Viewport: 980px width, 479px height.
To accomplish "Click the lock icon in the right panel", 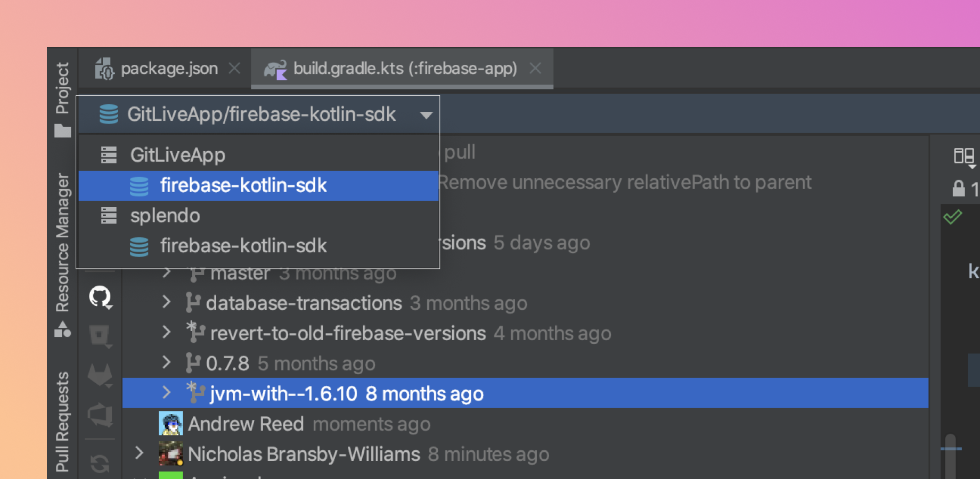I will 959,188.
